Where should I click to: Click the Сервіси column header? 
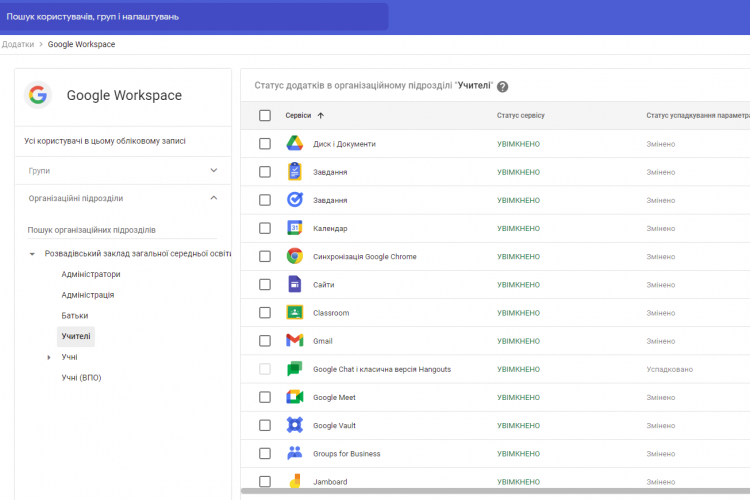point(298,115)
